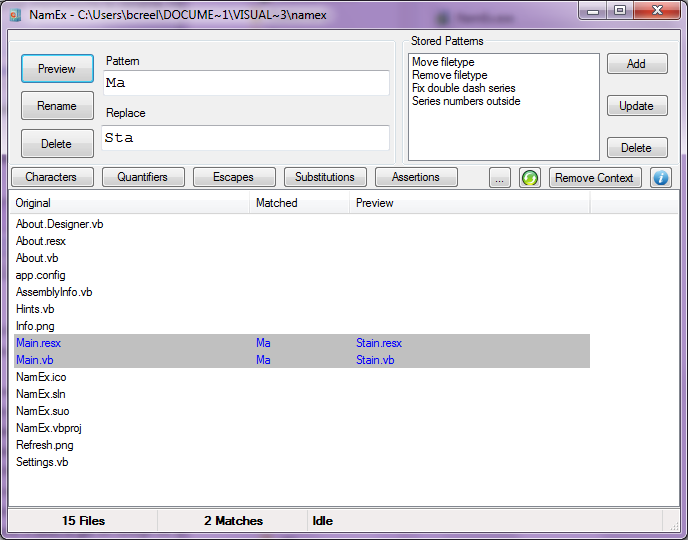Select the Main.vb file row
Viewport: 688px width, 540px height.
point(300,360)
